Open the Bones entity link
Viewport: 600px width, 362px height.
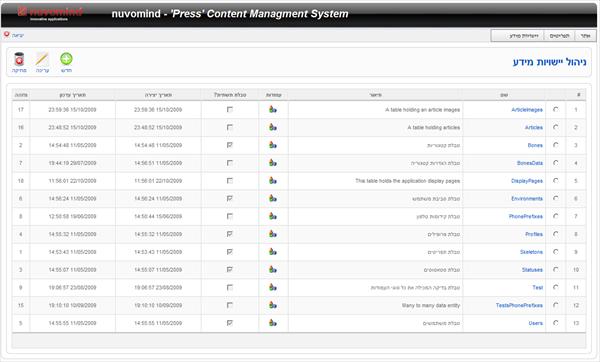tap(535, 145)
